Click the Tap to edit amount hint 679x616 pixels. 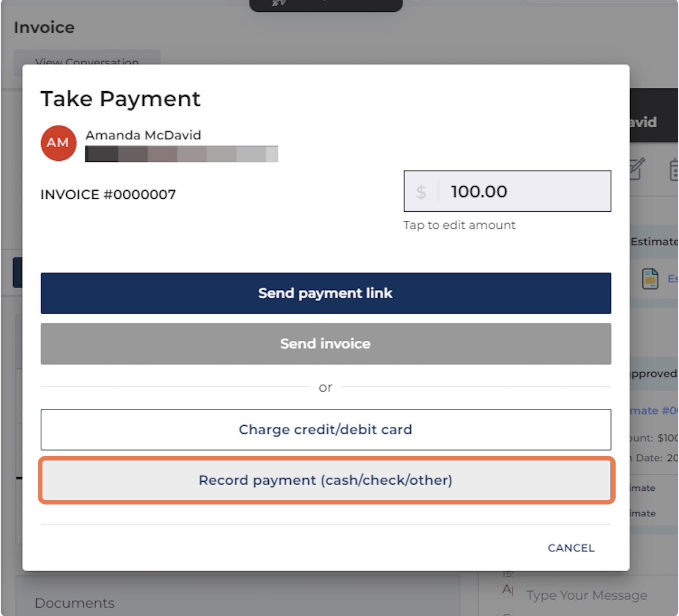[x=459, y=225]
